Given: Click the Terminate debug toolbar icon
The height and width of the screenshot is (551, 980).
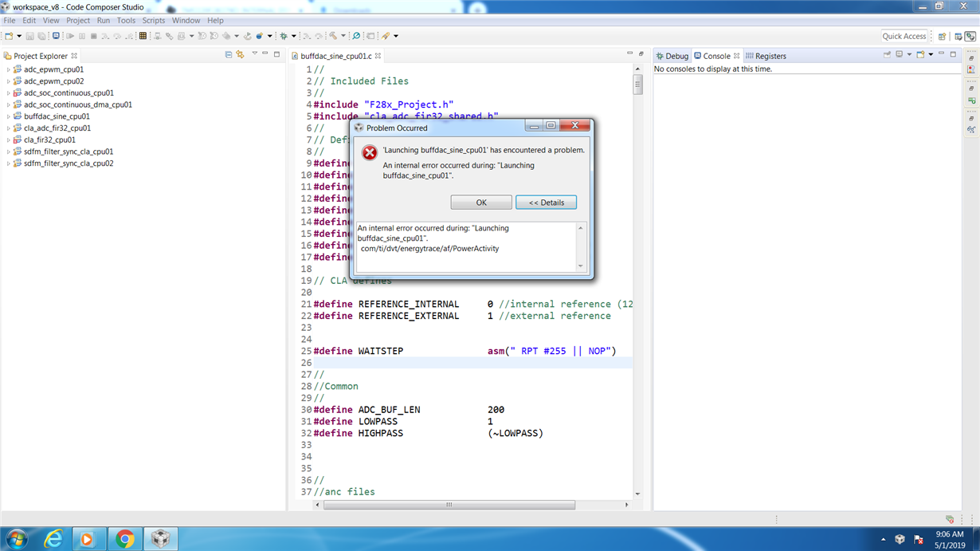Looking at the screenshot, I should 93,36.
